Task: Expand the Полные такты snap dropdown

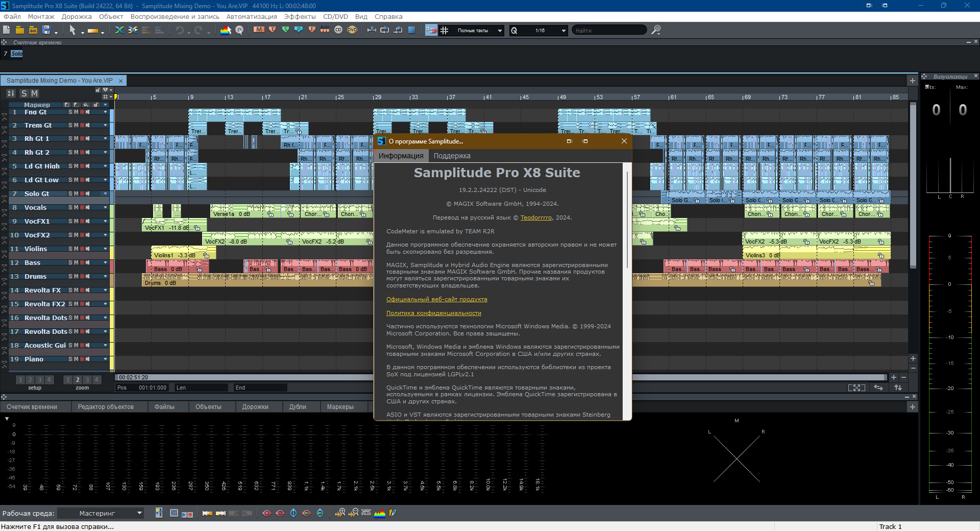Action: click(499, 31)
